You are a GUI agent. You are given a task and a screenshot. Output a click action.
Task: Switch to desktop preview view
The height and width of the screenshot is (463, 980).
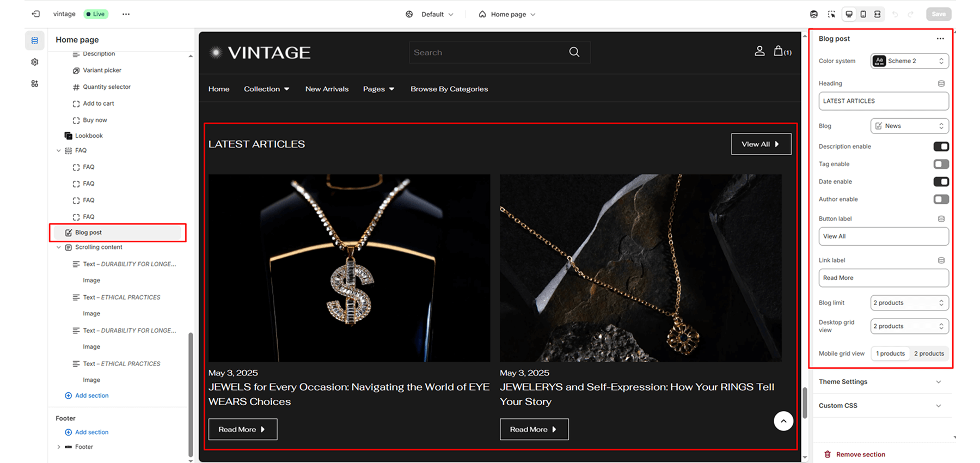[849, 14]
